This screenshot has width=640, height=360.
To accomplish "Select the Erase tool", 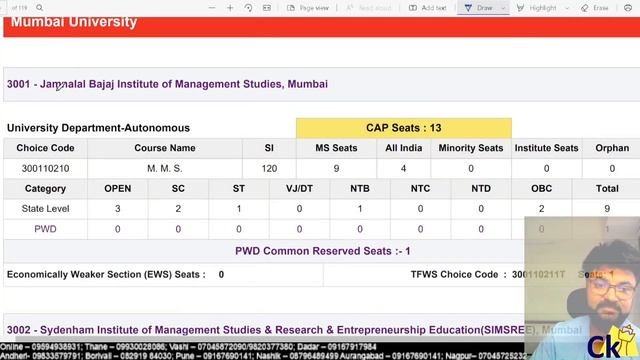I will pyautogui.click(x=595, y=8).
